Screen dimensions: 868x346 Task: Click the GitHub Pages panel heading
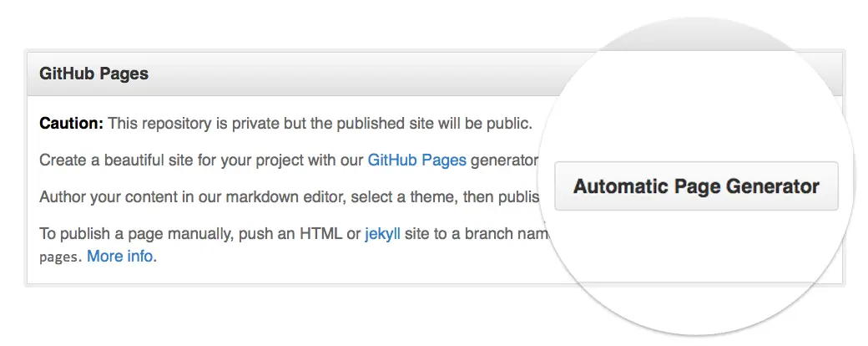click(x=94, y=74)
